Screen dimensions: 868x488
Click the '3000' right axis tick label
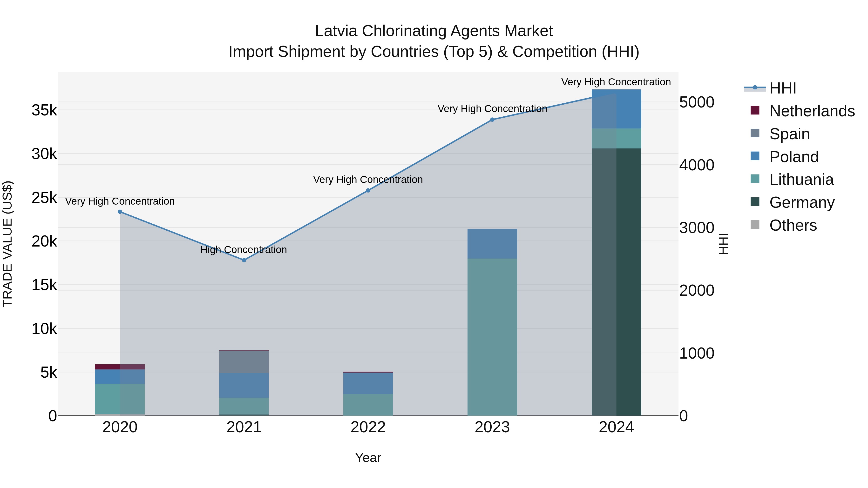pyautogui.click(x=697, y=228)
